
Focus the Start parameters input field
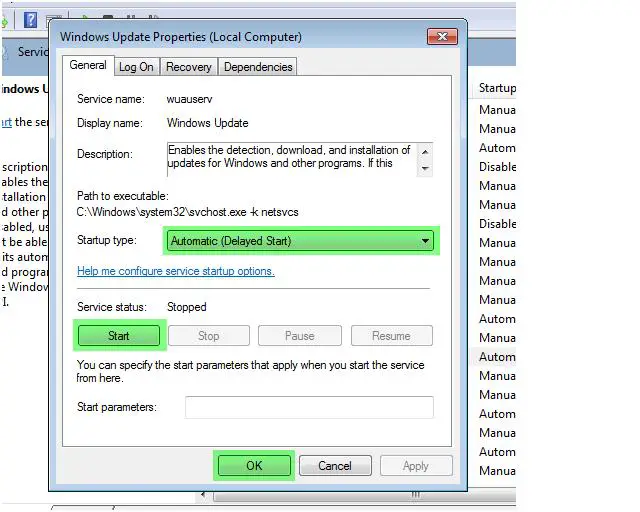[309, 407]
